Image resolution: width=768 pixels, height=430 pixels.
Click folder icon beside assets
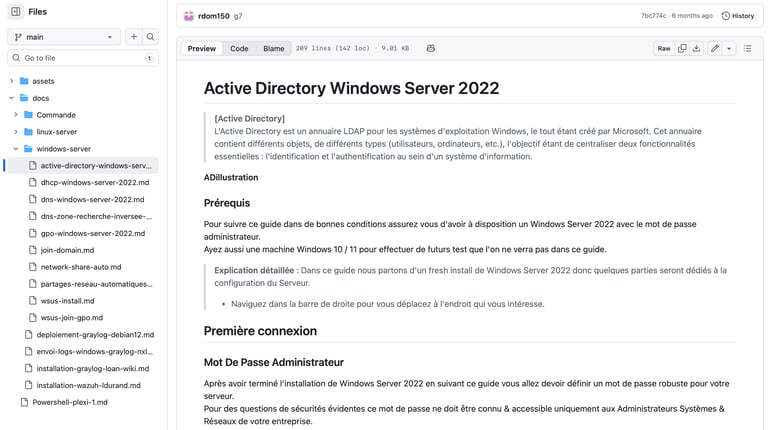[24, 81]
